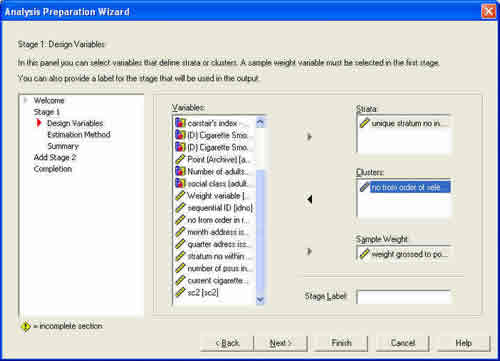Click the ruler icon beside Weight variable
The height and width of the screenshot is (361, 500).
point(180,195)
